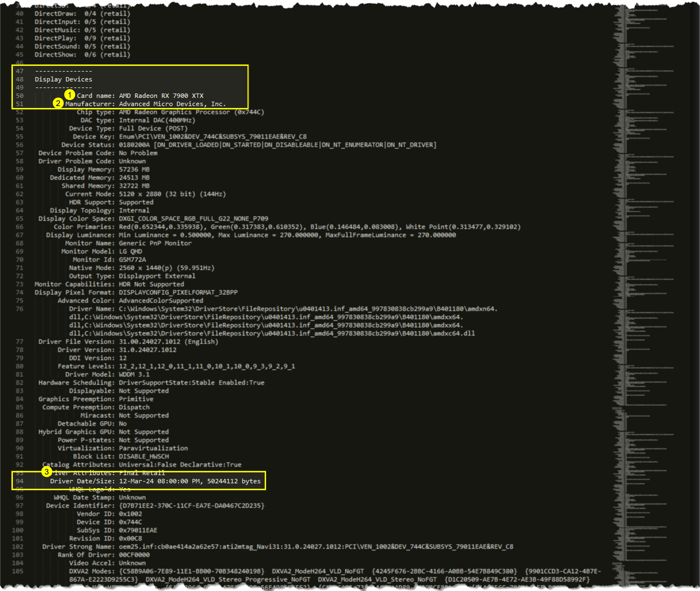
Task: Click the 'HDR Support: Supported' line
Action: (x=111, y=202)
